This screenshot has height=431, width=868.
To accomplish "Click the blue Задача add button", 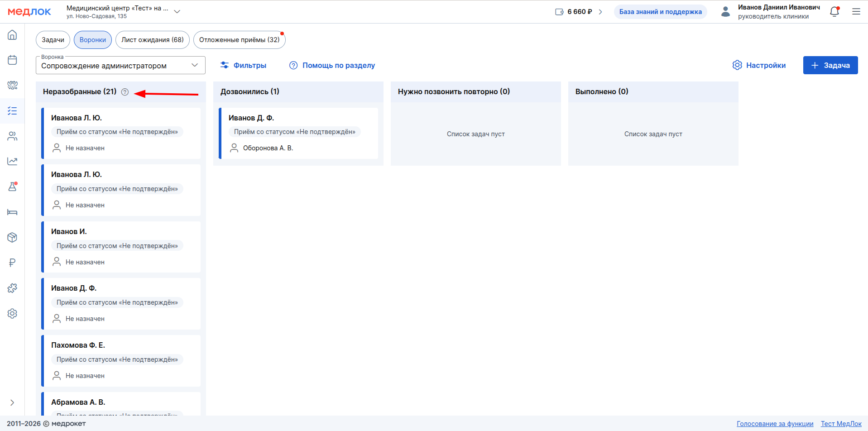I will [830, 65].
